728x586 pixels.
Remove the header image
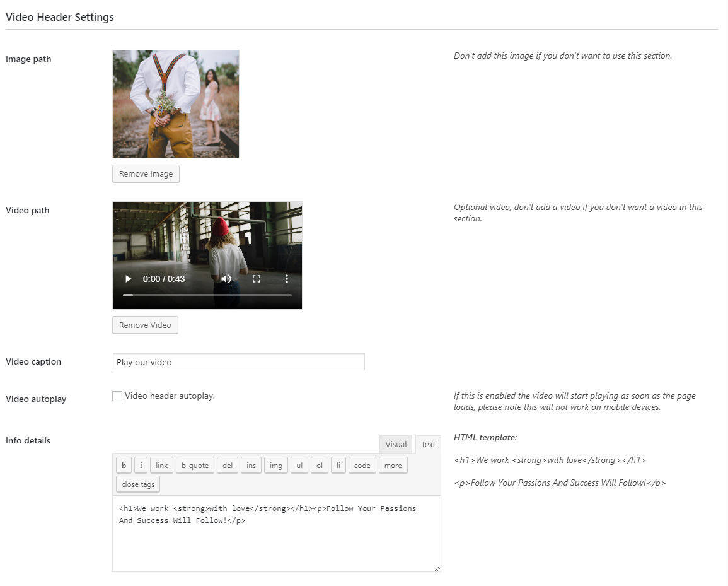coord(146,174)
